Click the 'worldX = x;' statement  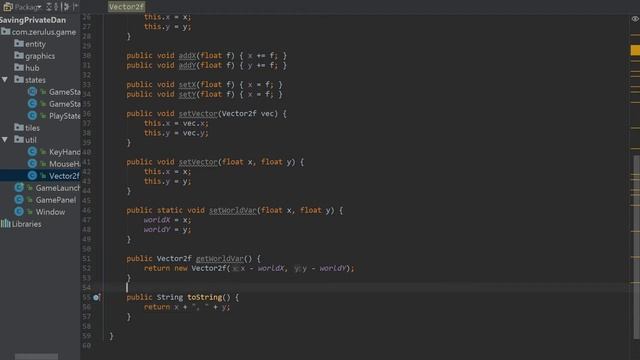tap(167, 220)
